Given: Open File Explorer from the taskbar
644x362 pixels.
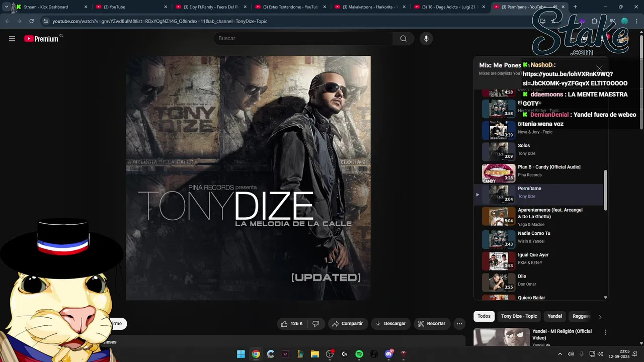Looking at the screenshot, I should [315, 354].
